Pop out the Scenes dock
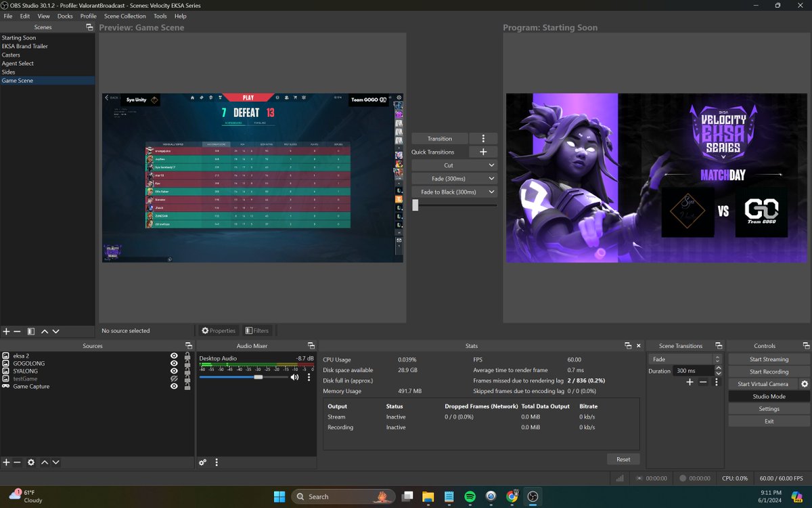 pos(89,27)
